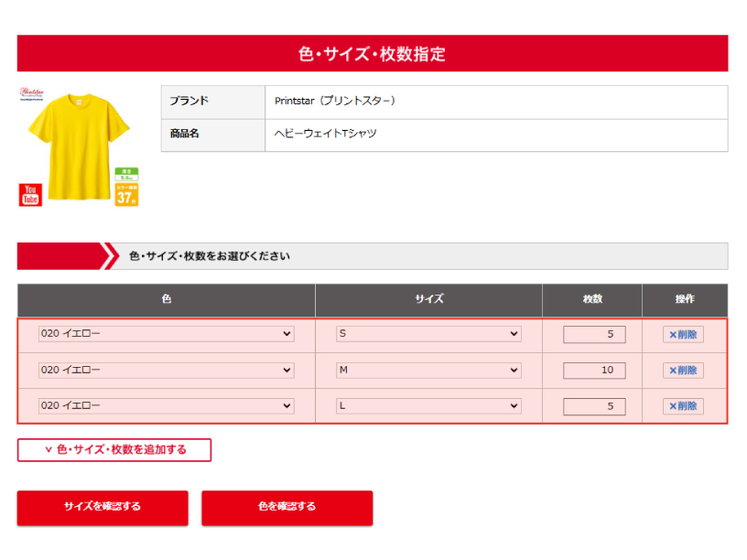
Task: Open the size dropdown showing S
Action: [428, 334]
